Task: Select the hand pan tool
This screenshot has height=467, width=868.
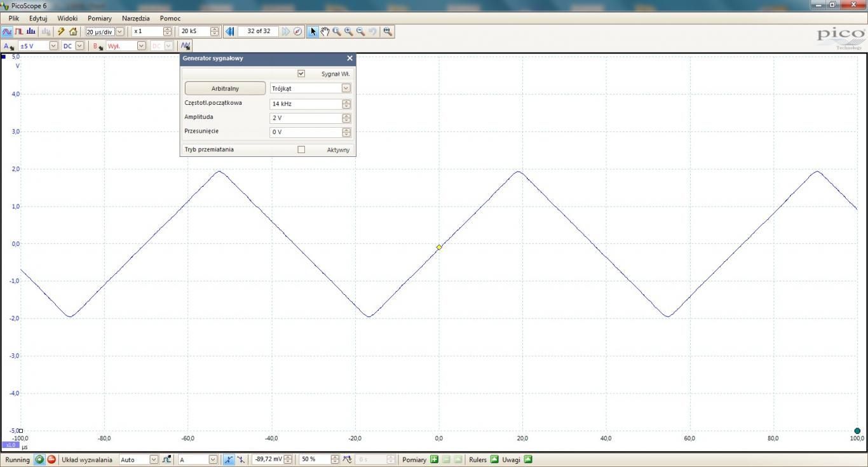Action: [x=325, y=31]
